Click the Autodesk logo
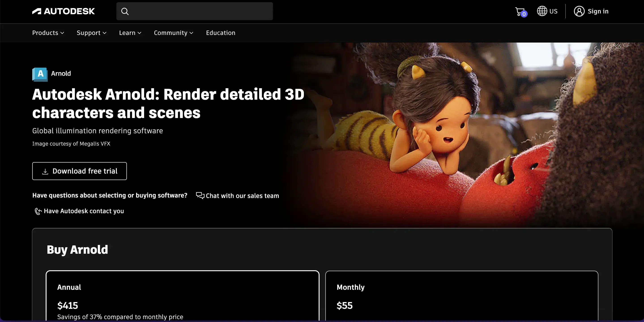Viewport: 644px width, 322px height. coord(63,11)
